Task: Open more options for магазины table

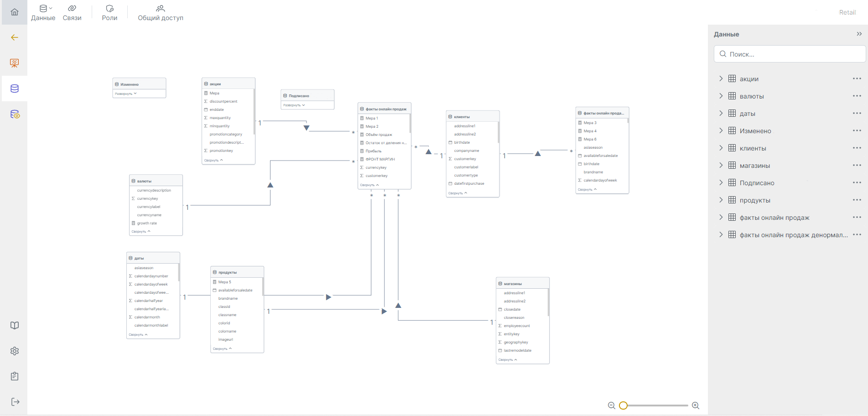Action: [x=857, y=165]
